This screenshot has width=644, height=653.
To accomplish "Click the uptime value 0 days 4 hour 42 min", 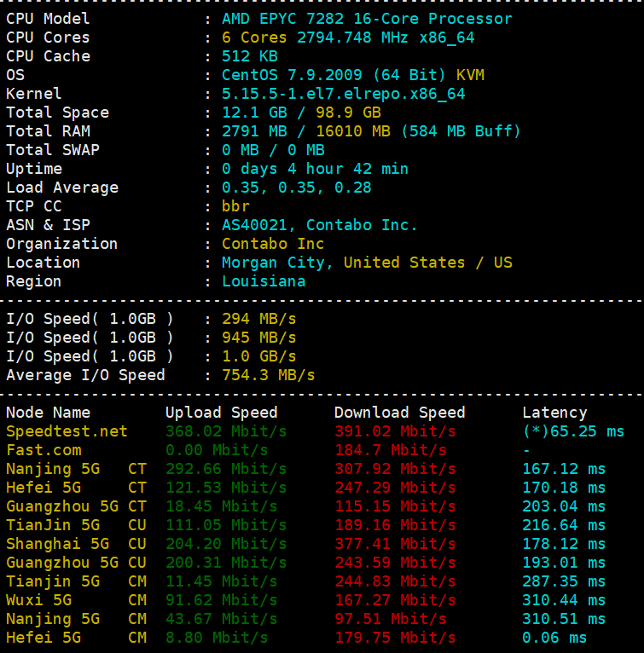I will tap(315, 169).
